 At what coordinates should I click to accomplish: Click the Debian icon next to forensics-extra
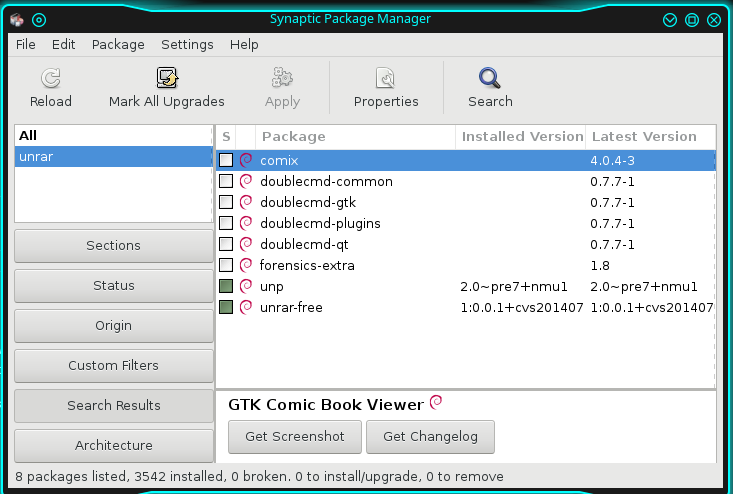pos(246,265)
